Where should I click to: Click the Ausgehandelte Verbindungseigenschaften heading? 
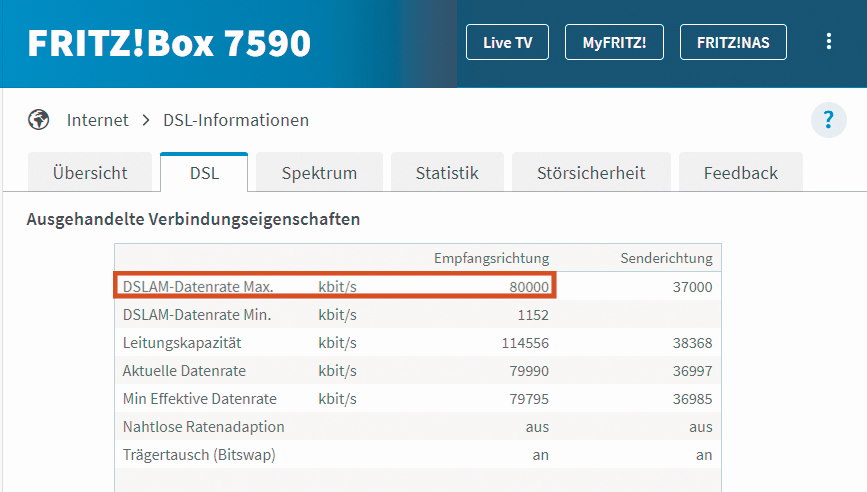click(x=194, y=219)
